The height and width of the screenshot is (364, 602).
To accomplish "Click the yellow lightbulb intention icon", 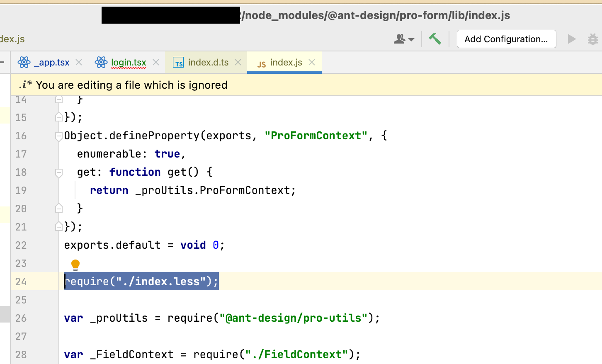I will (75, 265).
